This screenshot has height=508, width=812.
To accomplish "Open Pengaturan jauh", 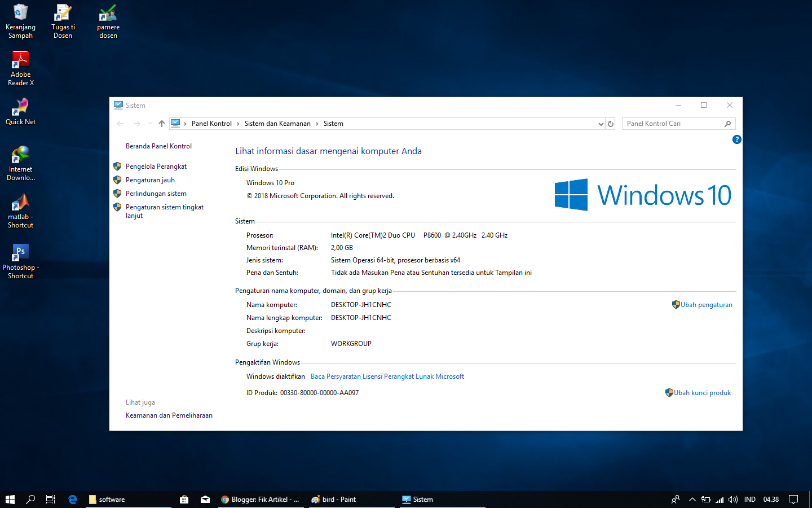I will (150, 180).
